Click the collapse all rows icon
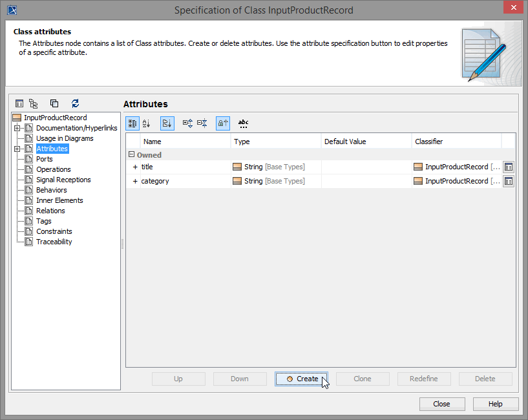The width and height of the screenshot is (528, 420). click(x=202, y=123)
